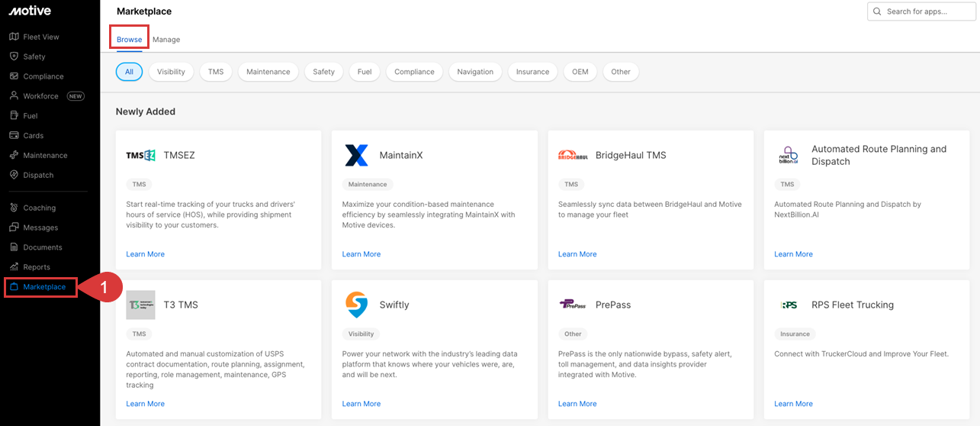Click the Search for apps field
The height and width of the screenshot is (426, 980).
(x=927, y=11)
